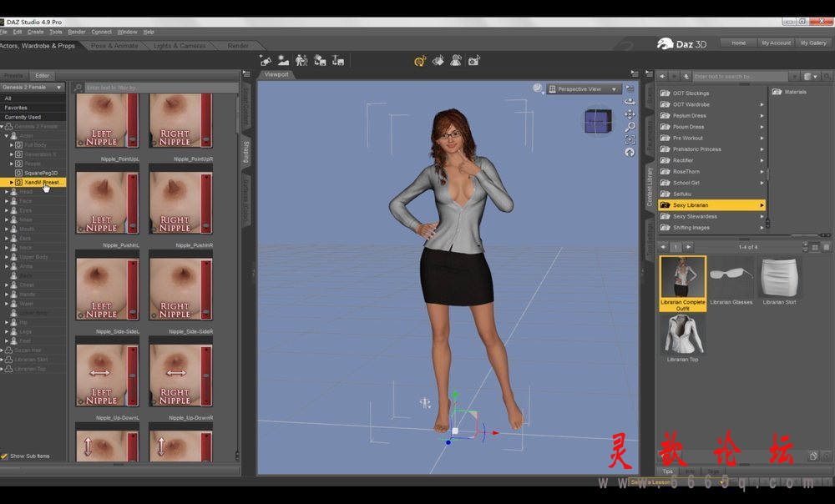
Task: Expand the Prehistoric Princess folder arrow
Action: 762,149
